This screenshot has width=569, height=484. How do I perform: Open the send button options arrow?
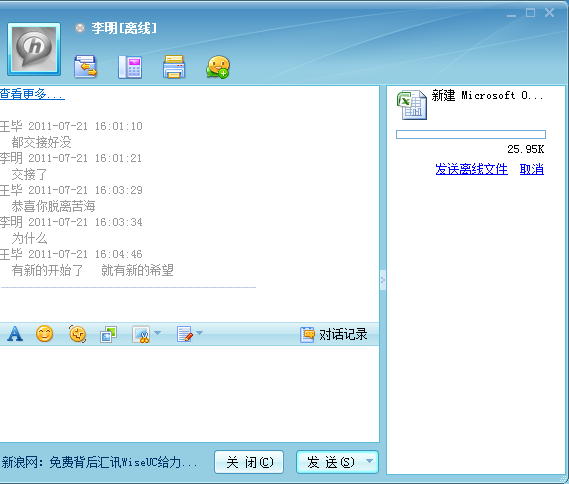(x=369, y=461)
